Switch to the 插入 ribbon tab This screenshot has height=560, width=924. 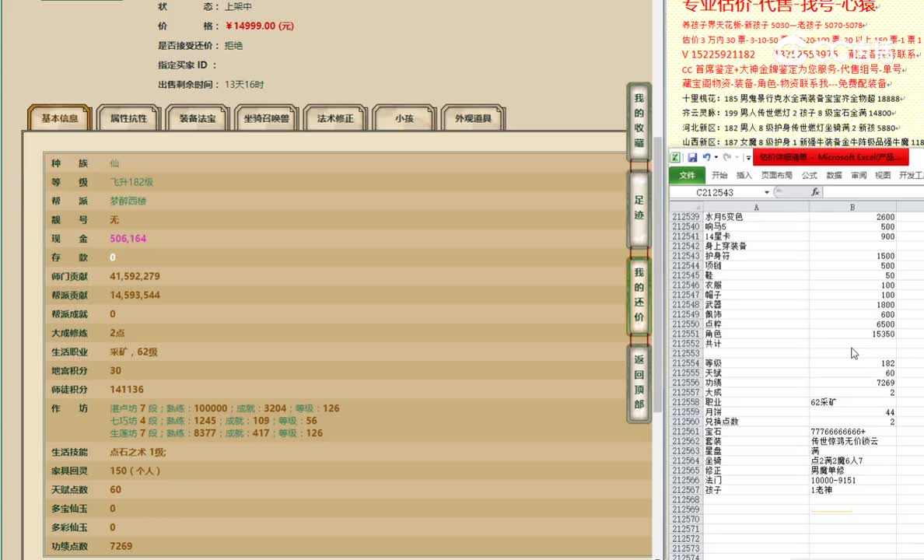tap(744, 175)
